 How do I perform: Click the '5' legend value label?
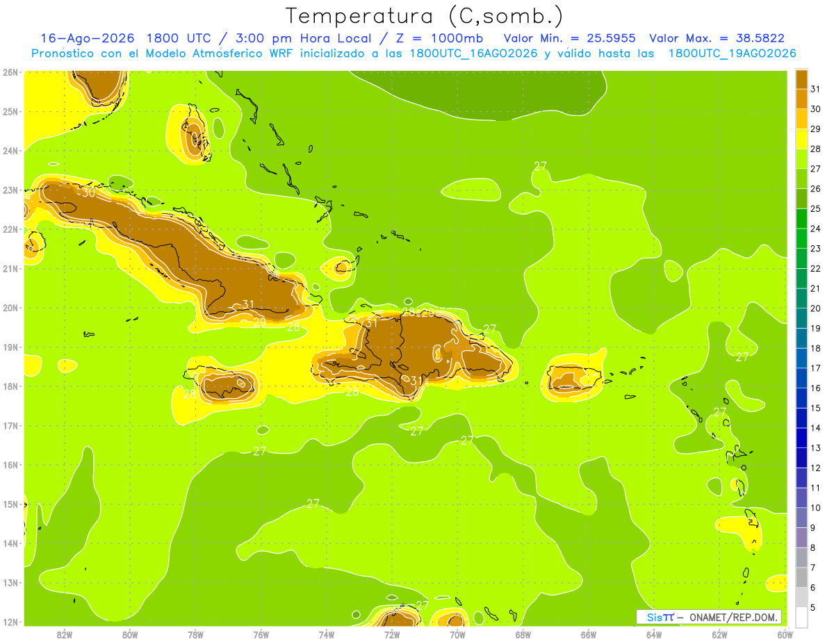[813, 608]
